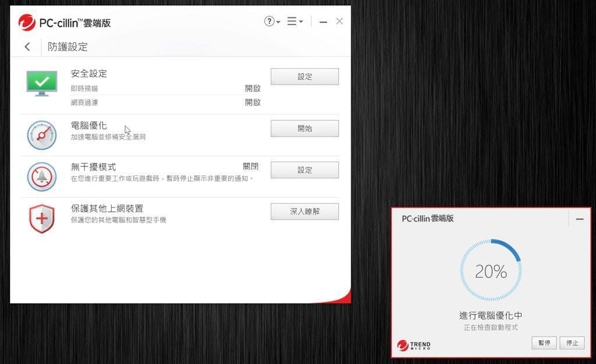Viewport: 596px width, 364px height.
Task: Click the 關閉 status of 無干擾模式
Action: tap(251, 166)
